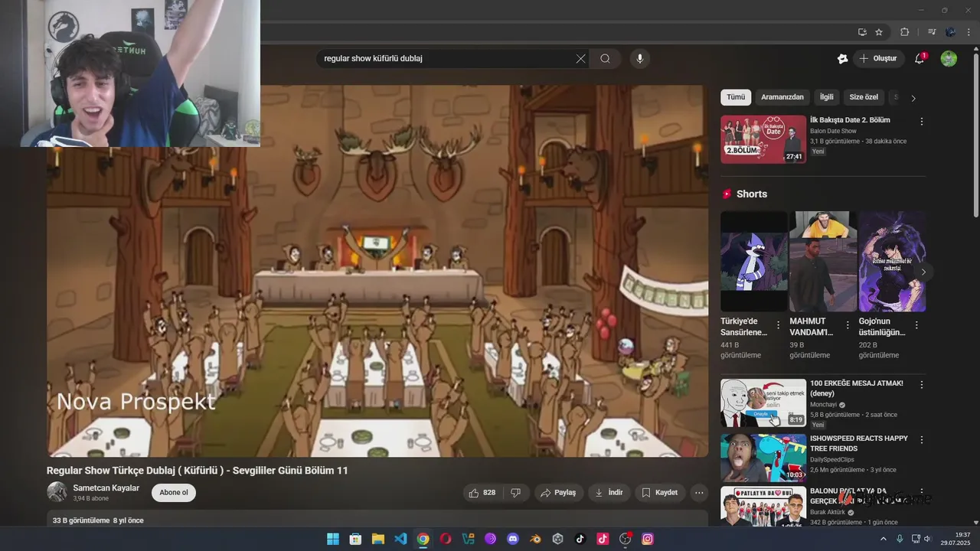Open Balon Date Show channel link
The width and height of the screenshot is (980, 551).
[x=833, y=132]
